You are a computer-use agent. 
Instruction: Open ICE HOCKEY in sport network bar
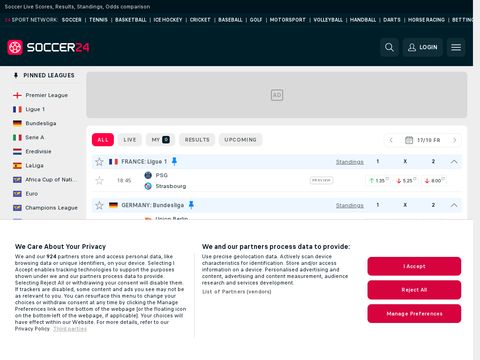(168, 20)
